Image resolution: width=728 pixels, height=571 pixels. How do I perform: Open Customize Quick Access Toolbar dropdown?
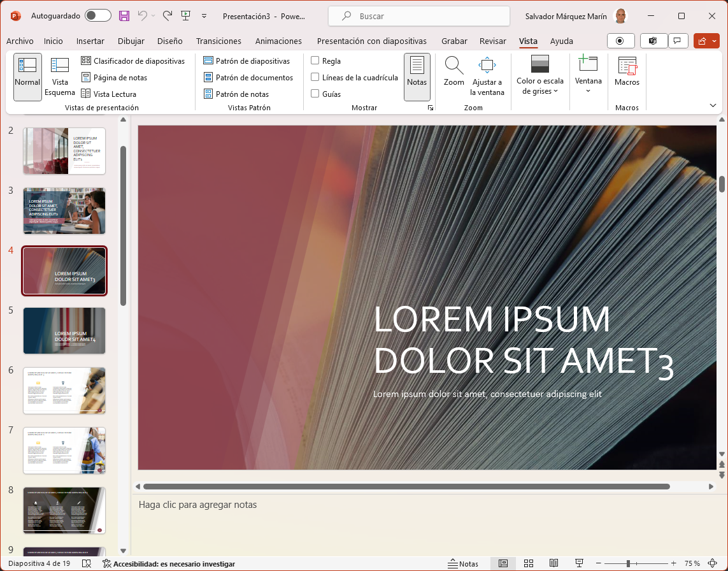[x=204, y=16]
